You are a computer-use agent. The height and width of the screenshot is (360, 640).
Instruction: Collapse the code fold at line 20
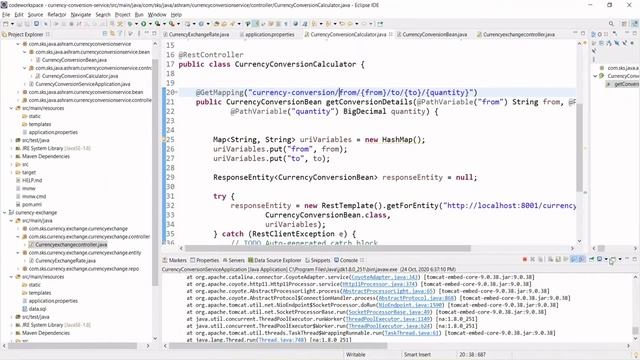(176, 93)
